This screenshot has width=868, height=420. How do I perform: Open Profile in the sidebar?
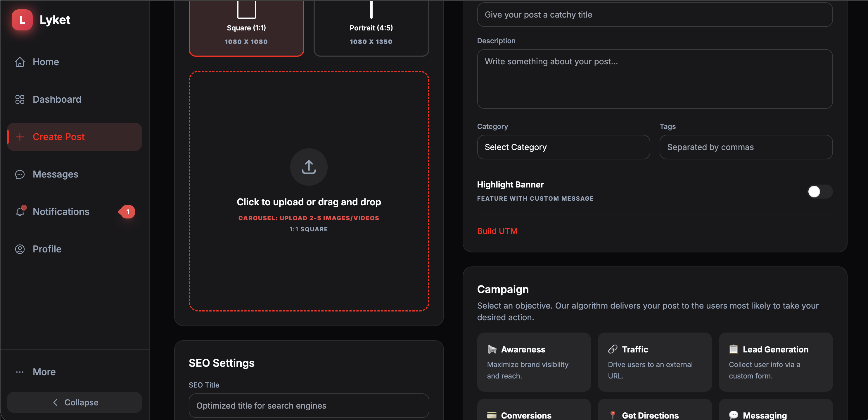click(x=75, y=249)
